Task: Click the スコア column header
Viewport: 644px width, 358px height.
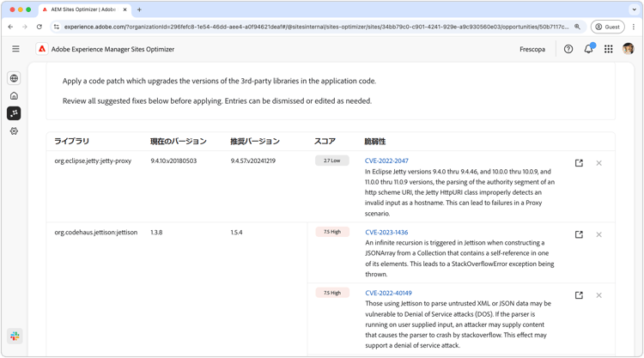Action: coord(325,142)
